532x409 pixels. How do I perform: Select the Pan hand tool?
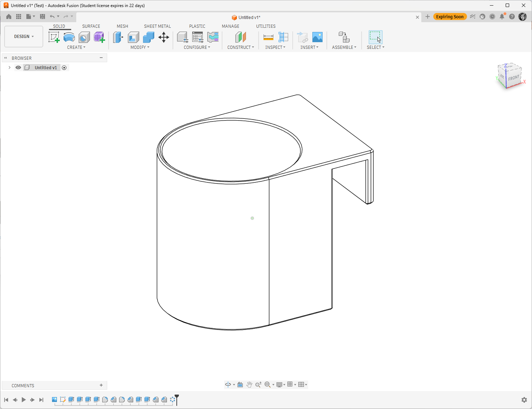pyautogui.click(x=249, y=384)
